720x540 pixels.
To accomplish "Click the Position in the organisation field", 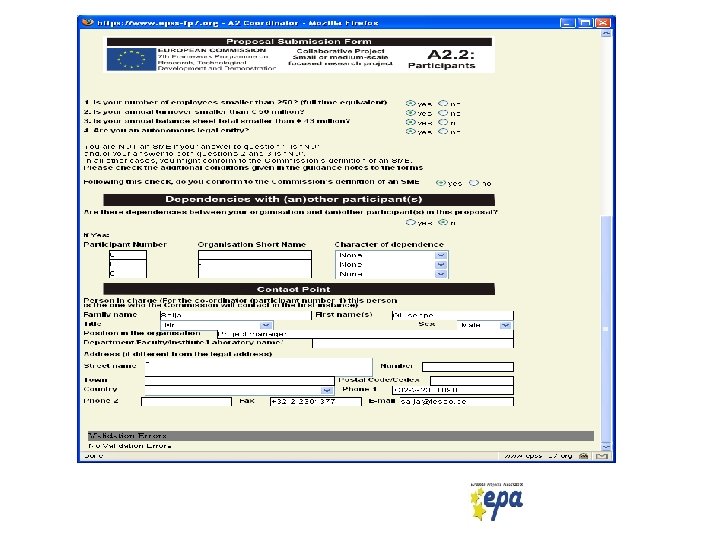I will pyautogui.click(x=366, y=334).
